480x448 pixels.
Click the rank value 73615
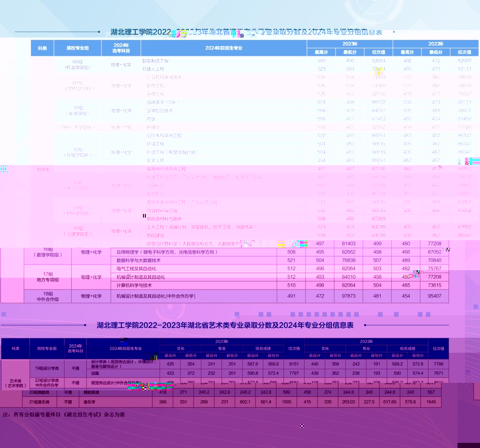[x=435, y=285]
